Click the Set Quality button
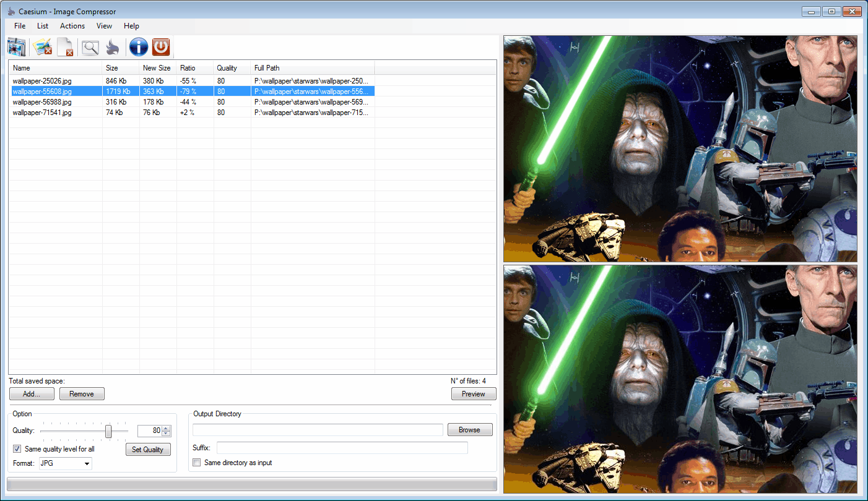The width and height of the screenshot is (868, 501). 148,450
